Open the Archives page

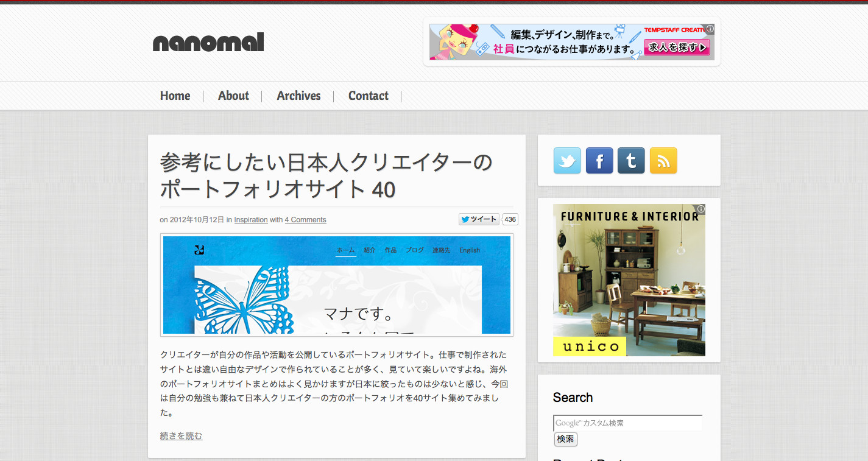[298, 96]
